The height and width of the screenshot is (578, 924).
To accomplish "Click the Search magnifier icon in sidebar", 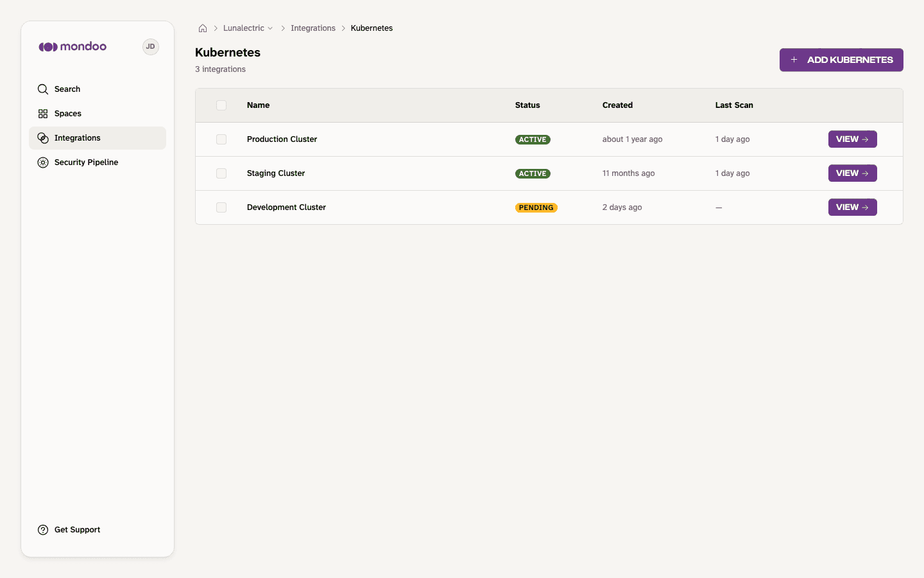I will point(43,89).
